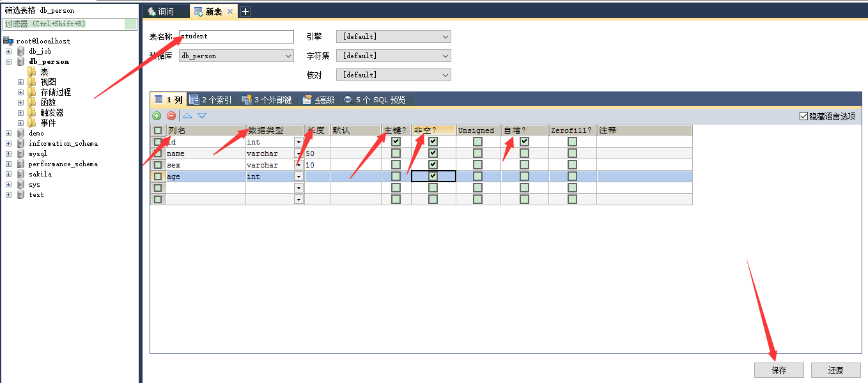Expand the information_schema node

8,143
